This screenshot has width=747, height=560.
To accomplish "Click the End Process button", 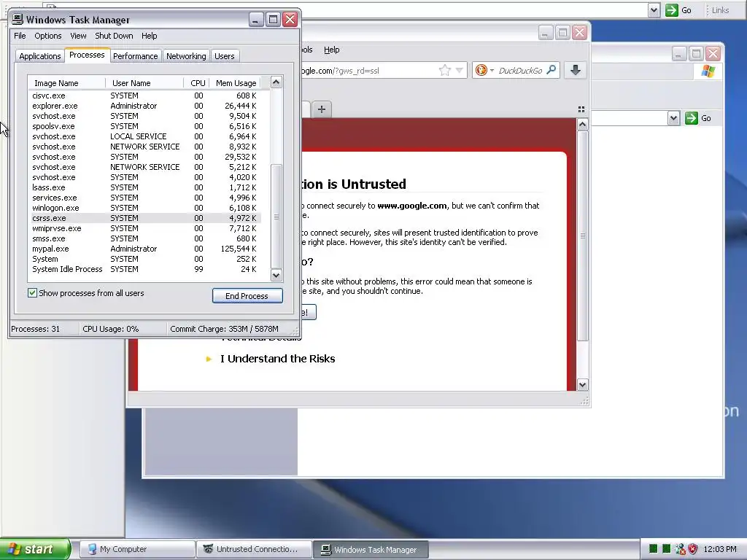I will [247, 296].
